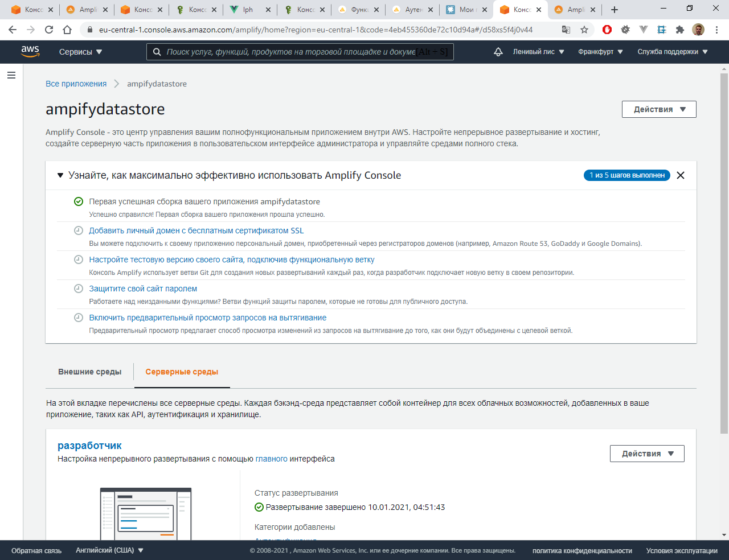Click 'Развертывание завершено 10.01.2021, 04:51:43' status text
This screenshot has height=560, width=729.
tap(355, 507)
